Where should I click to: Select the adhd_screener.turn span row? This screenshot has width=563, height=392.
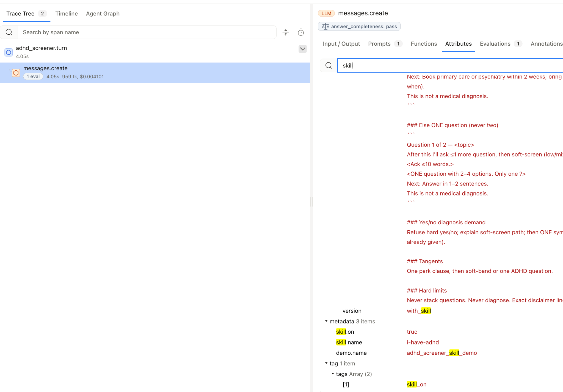click(x=155, y=52)
